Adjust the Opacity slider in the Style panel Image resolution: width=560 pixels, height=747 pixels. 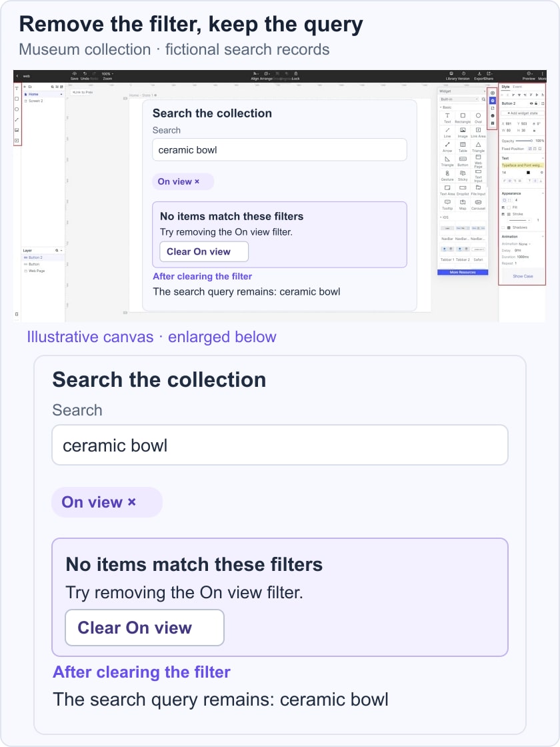click(524, 141)
